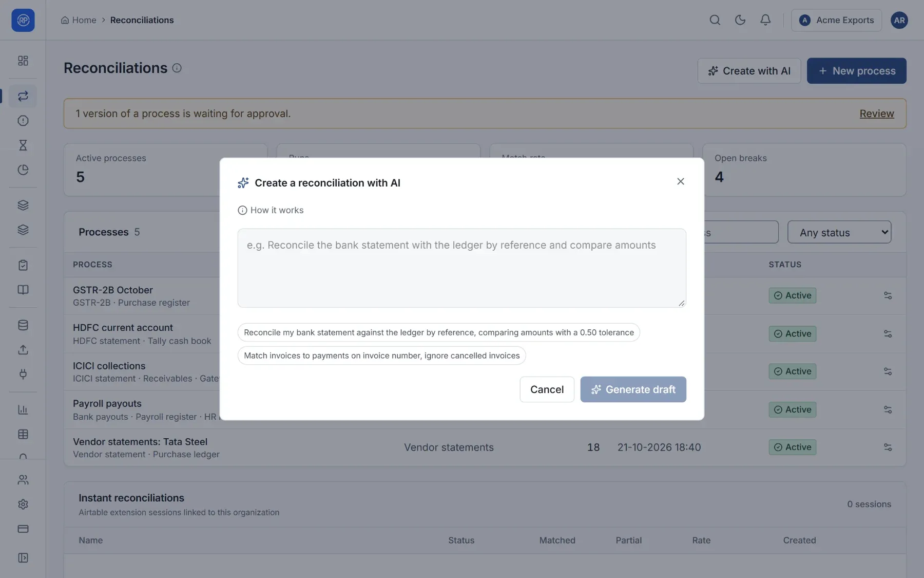Toggle dark mode moon icon

click(740, 20)
